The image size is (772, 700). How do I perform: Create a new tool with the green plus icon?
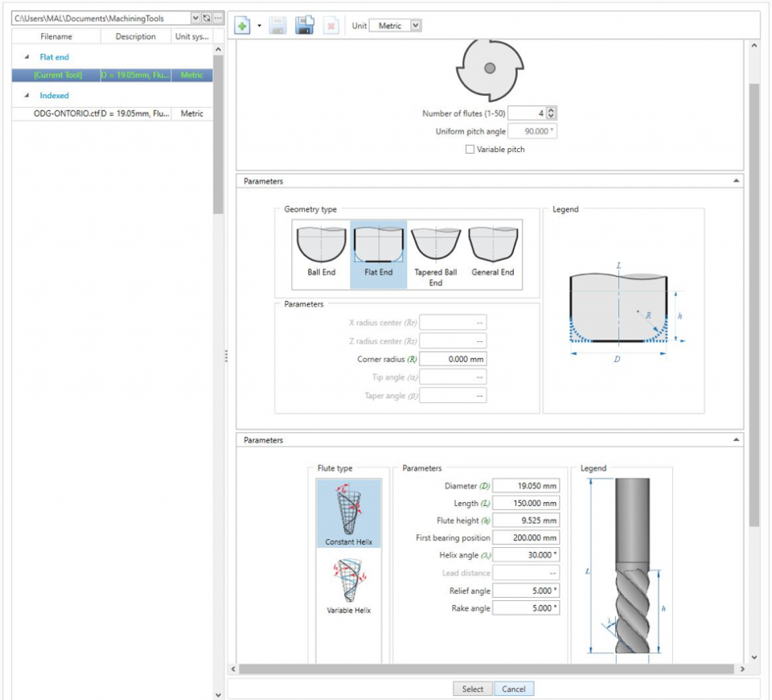click(241, 25)
